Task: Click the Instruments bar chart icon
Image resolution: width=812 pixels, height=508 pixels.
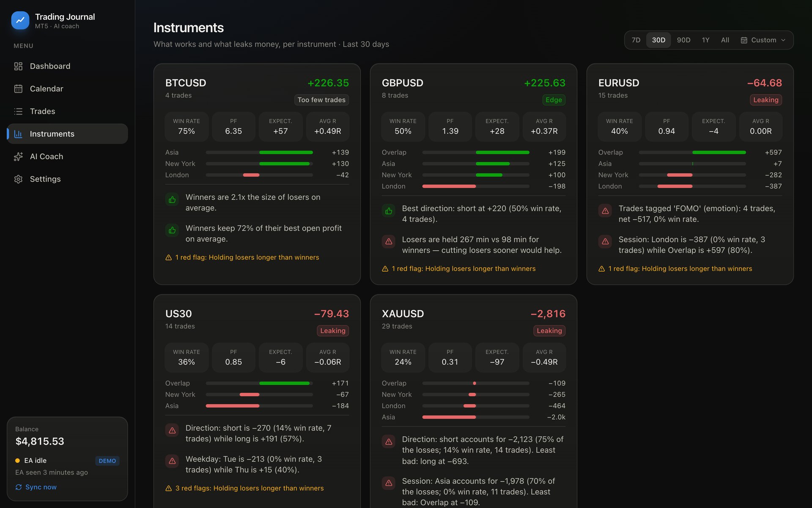Action: point(18,134)
